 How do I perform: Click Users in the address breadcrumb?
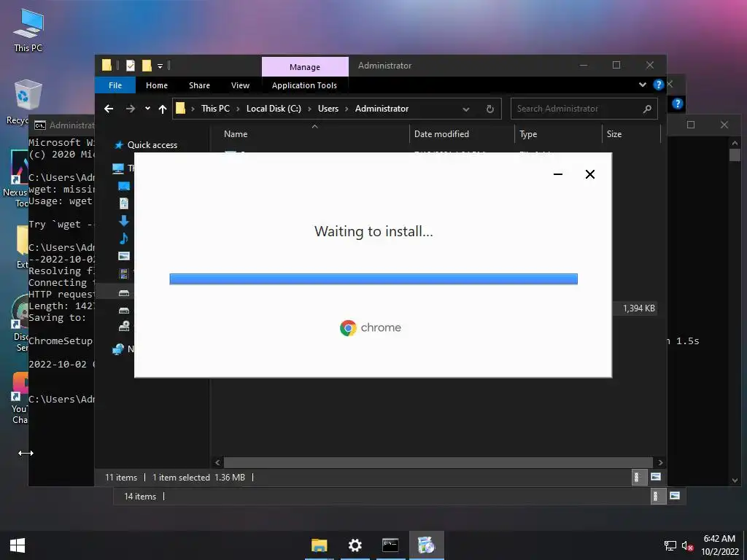pos(328,109)
